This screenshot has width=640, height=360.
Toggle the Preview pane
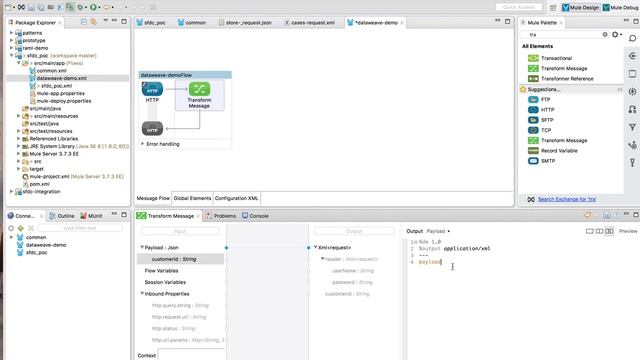pyautogui.click(x=628, y=231)
